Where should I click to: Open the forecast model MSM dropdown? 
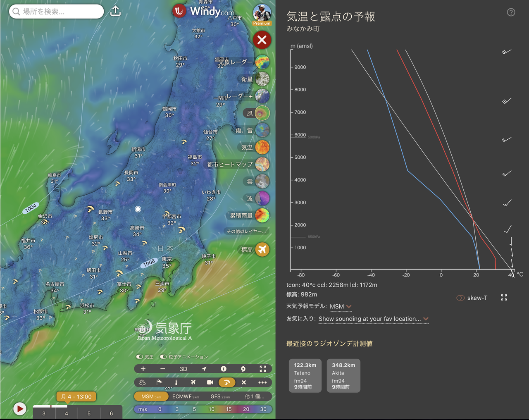341,306
